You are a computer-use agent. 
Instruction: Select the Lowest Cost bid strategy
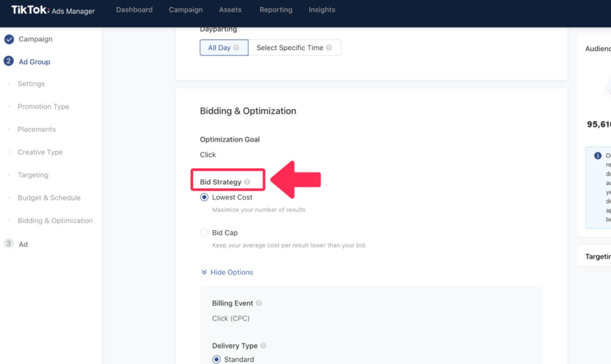click(205, 198)
